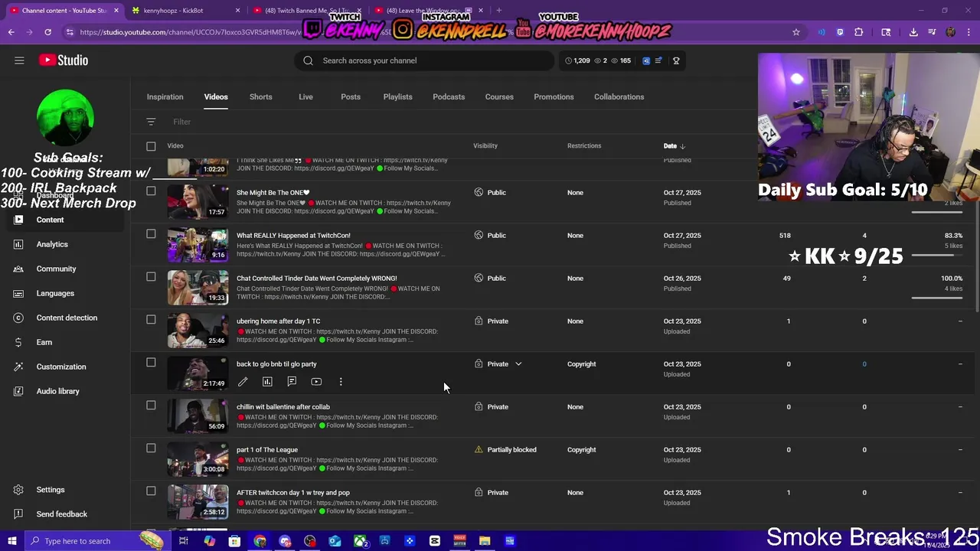980x551 pixels.
Task: Select checkbox for She Might Be The ONE
Action: [151, 191]
